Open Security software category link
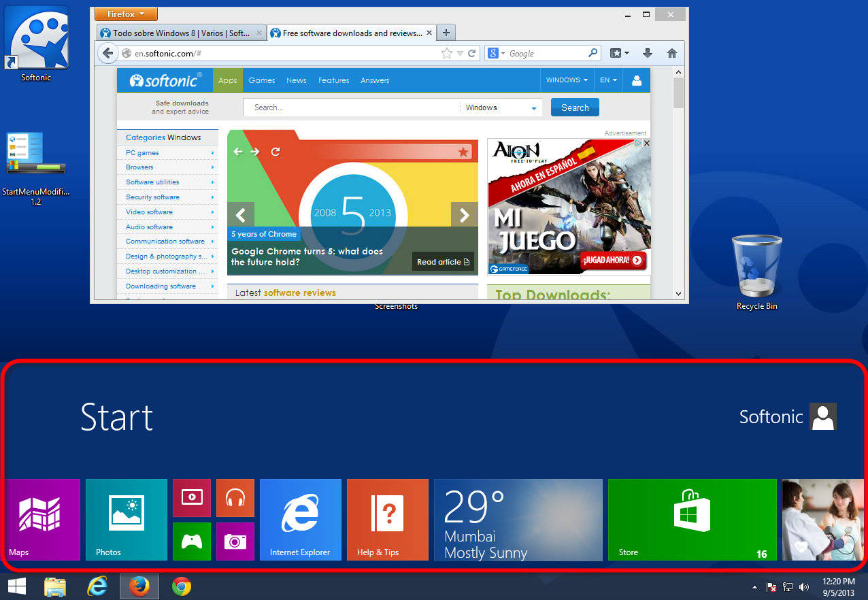Image resolution: width=868 pixels, height=600 pixels. [153, 197]
